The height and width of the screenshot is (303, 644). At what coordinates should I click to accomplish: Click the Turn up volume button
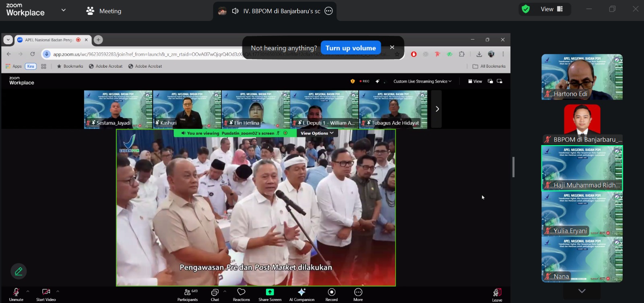(351, 48)
